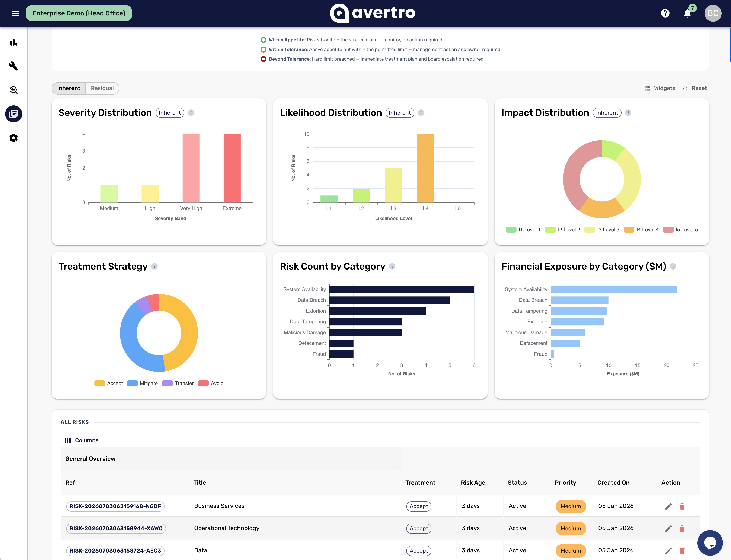Open the Enterprise Demo (Head Office) selector

[x=79, y=13]
